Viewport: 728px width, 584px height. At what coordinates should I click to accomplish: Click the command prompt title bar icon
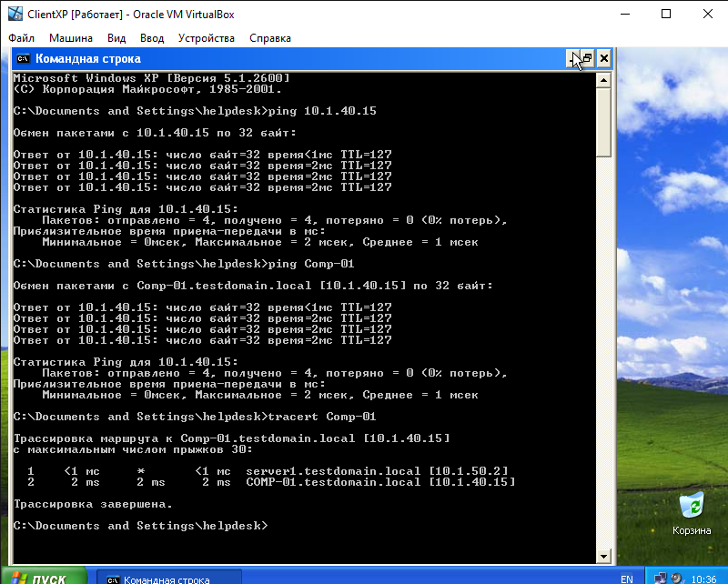pos(23,59)
